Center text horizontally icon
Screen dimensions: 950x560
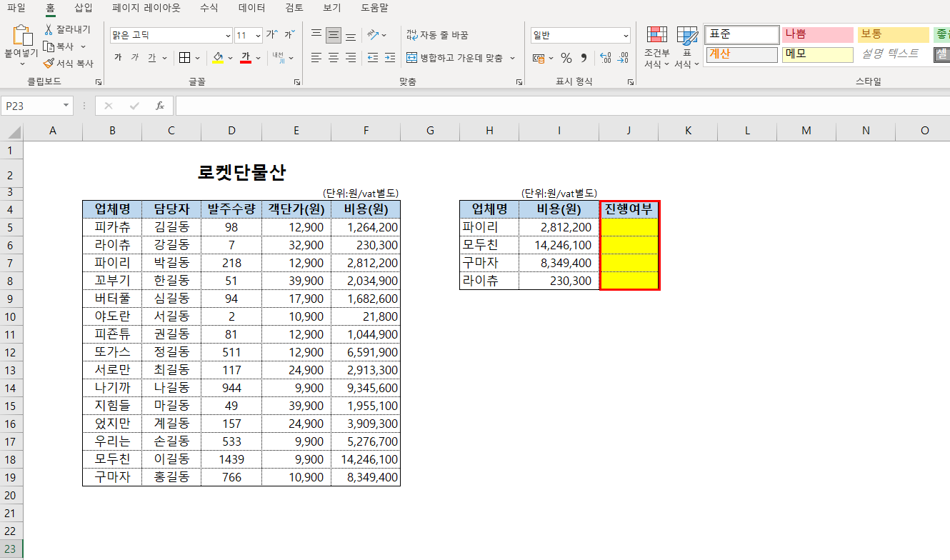[x=334, y=58]
